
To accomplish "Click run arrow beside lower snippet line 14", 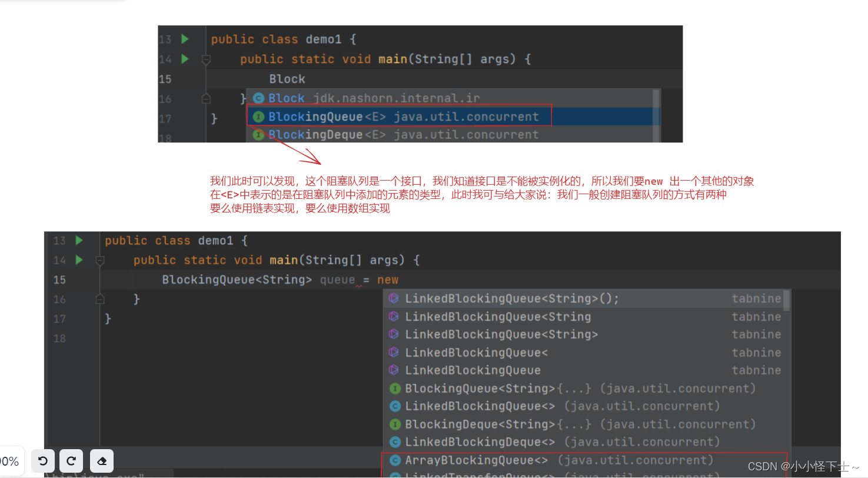I will (79, 260).
